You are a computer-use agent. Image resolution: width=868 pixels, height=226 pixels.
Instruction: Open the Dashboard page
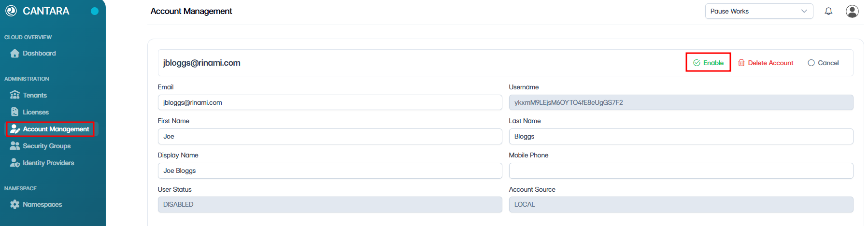click(x=39, y=53)
